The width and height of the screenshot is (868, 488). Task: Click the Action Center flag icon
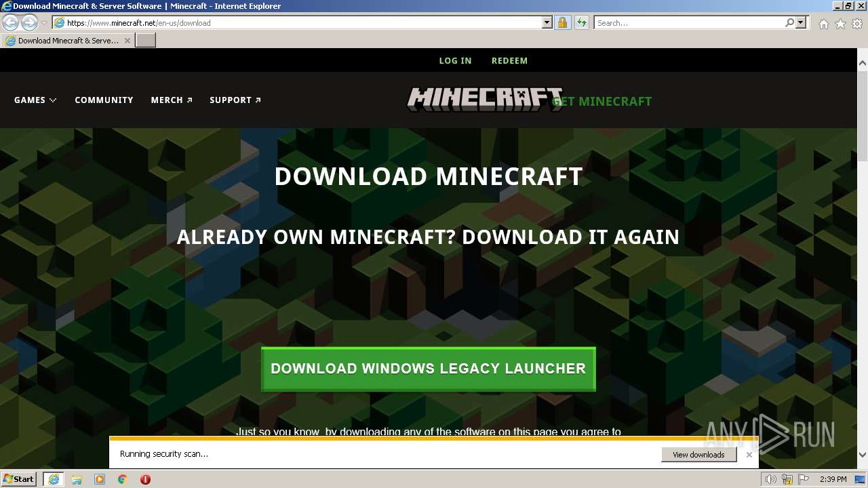pos(804,479)
